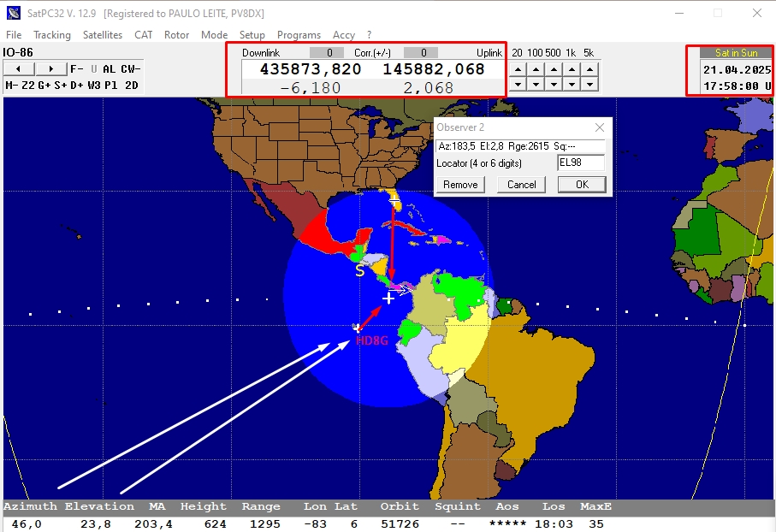This screenshot has height=532, width=776.
Task: Open the Programs menu
Action: [299, 35]
